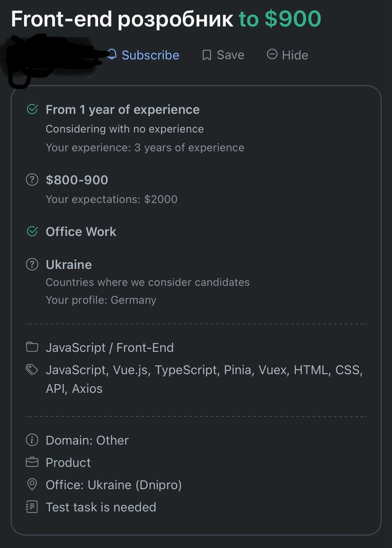This screenshot has width=392, height=548.
Task: Click the Save bookmark icon
Action: point(206,55)
